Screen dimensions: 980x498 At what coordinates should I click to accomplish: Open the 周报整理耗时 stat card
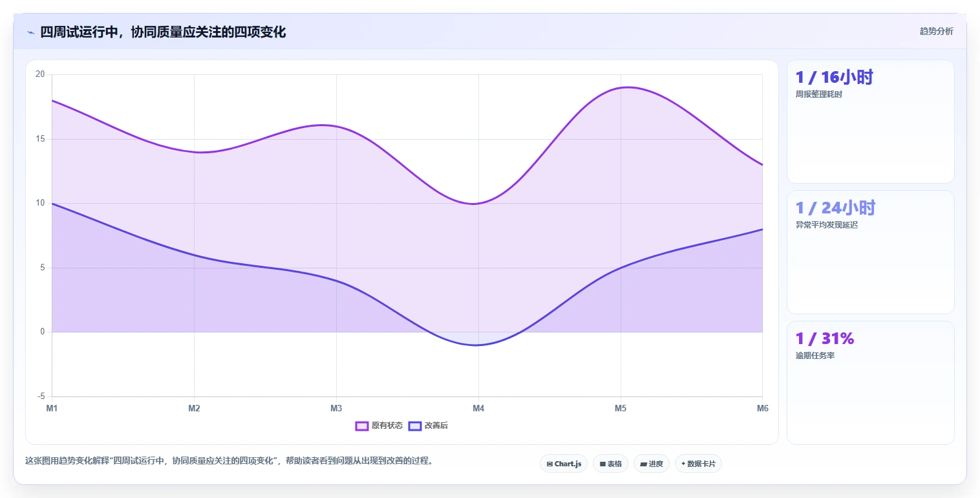870,122
